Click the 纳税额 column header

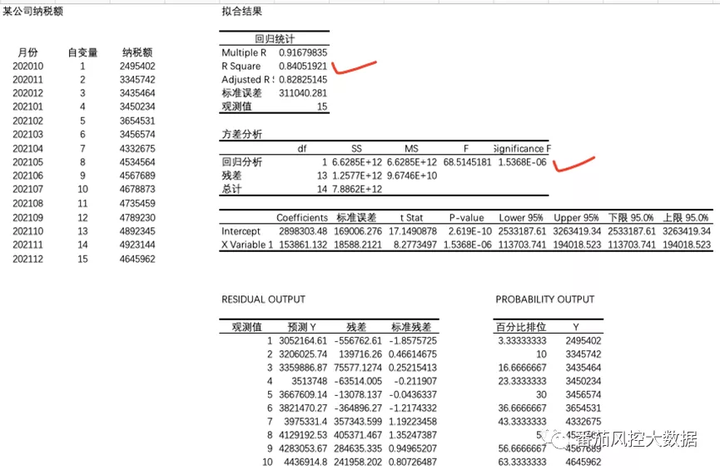(137, 50)
